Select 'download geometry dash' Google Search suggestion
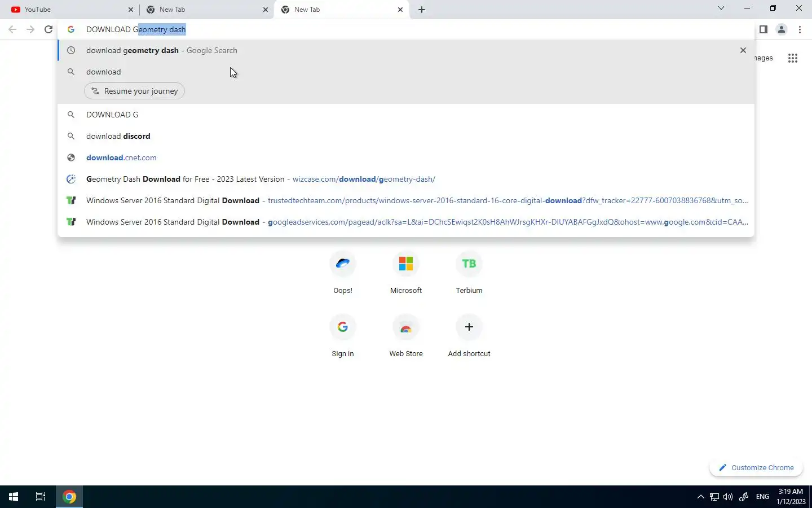 click(x=406, y=50)
